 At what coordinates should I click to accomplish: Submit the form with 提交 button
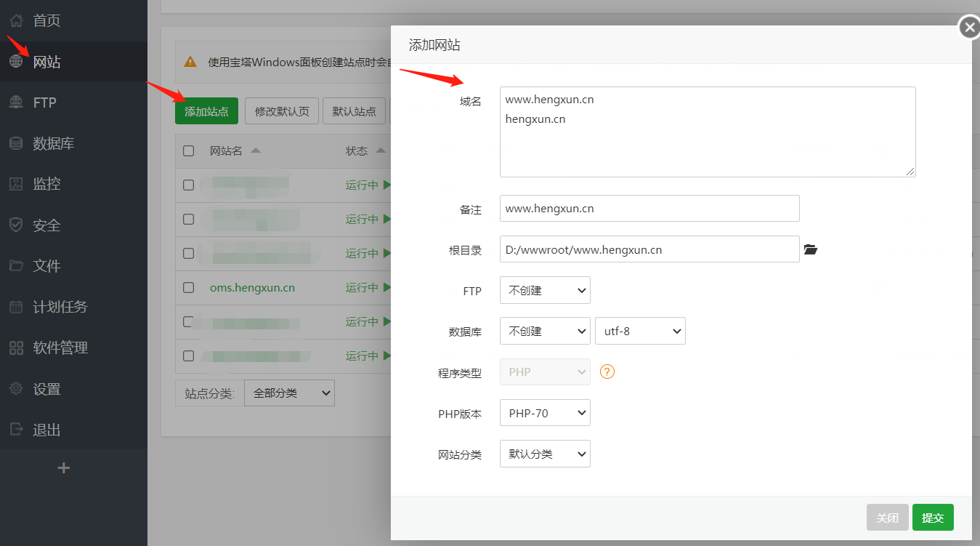(933, 517)
